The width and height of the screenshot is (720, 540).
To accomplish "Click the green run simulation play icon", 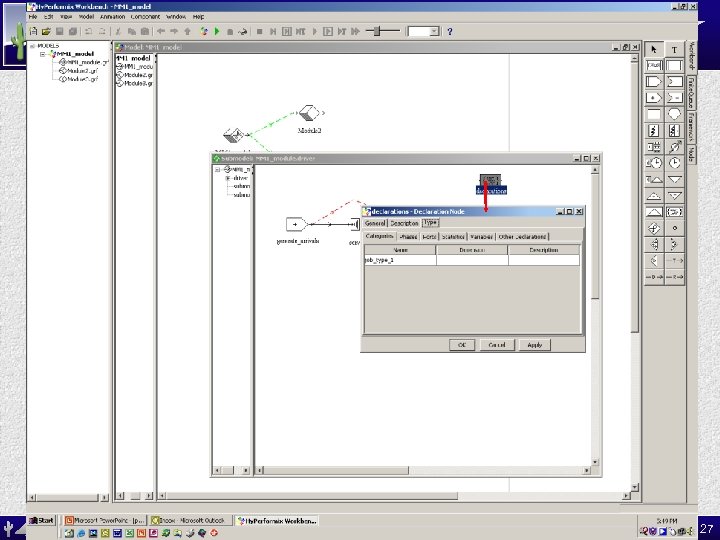I will pyautogui.click(x=217, y=31).
